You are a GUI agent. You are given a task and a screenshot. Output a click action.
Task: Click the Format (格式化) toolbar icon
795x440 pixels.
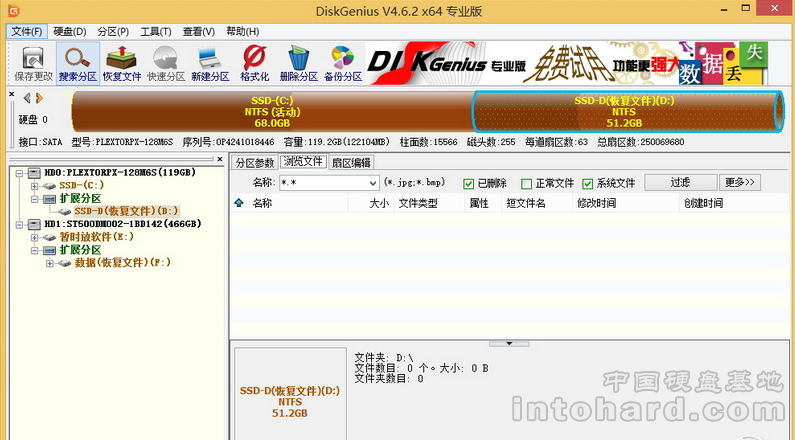(x=255, y=63)
